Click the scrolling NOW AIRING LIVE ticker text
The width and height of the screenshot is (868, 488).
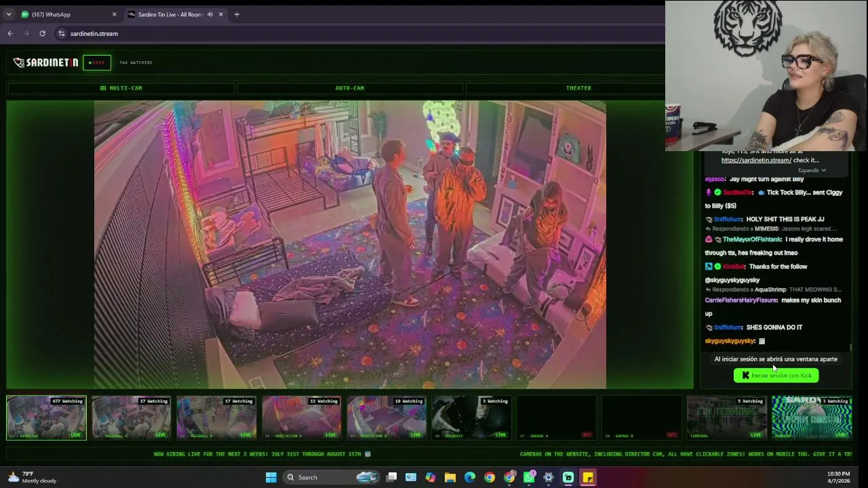point(262,454)
